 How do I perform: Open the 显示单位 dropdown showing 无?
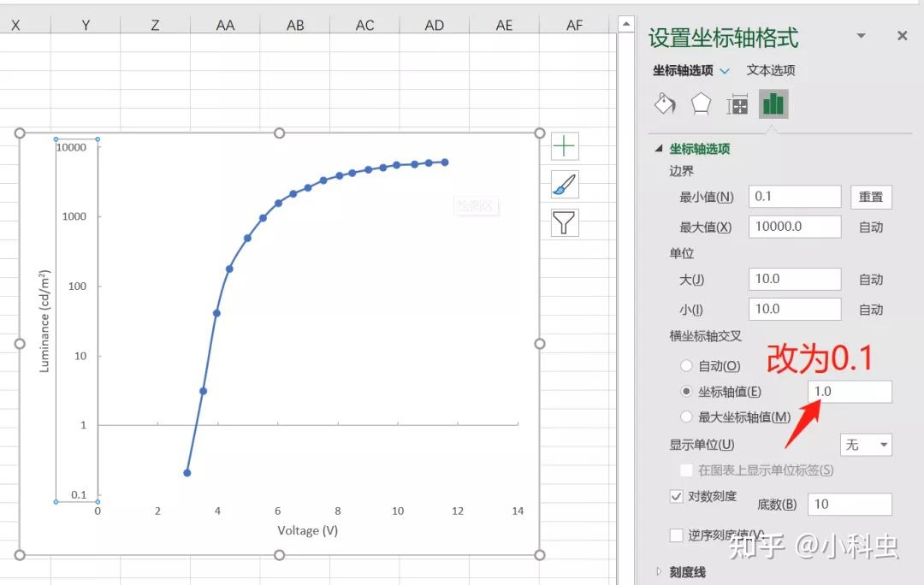click(865, 445)
